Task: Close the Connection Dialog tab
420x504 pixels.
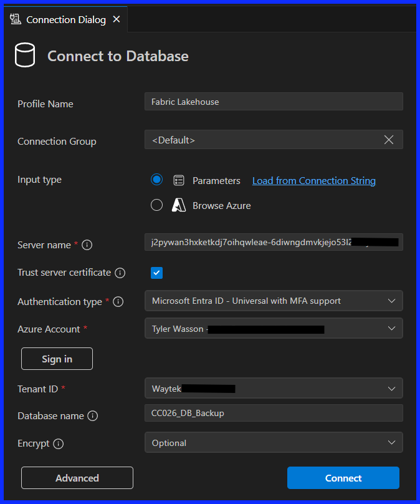Action: [x=117, y=19]
